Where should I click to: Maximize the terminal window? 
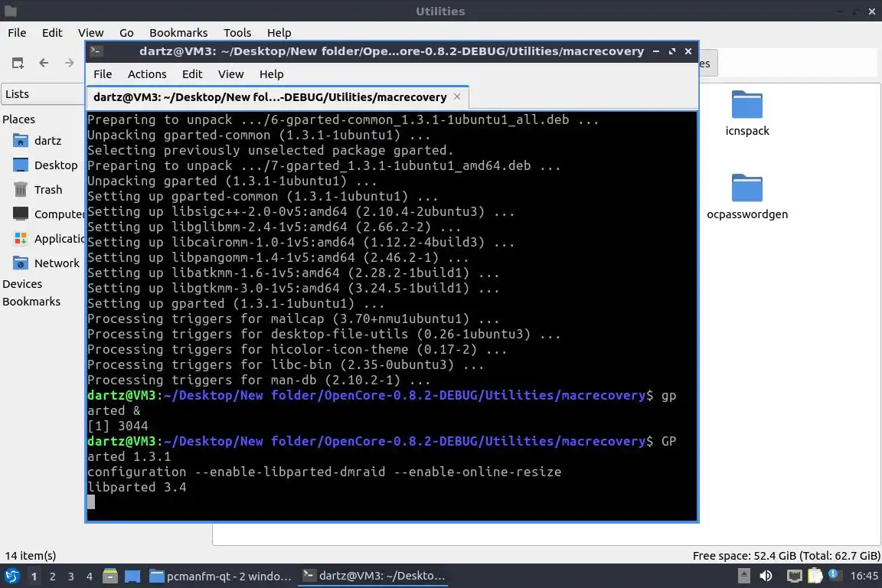pyautogui.click(x=672, y=51)
